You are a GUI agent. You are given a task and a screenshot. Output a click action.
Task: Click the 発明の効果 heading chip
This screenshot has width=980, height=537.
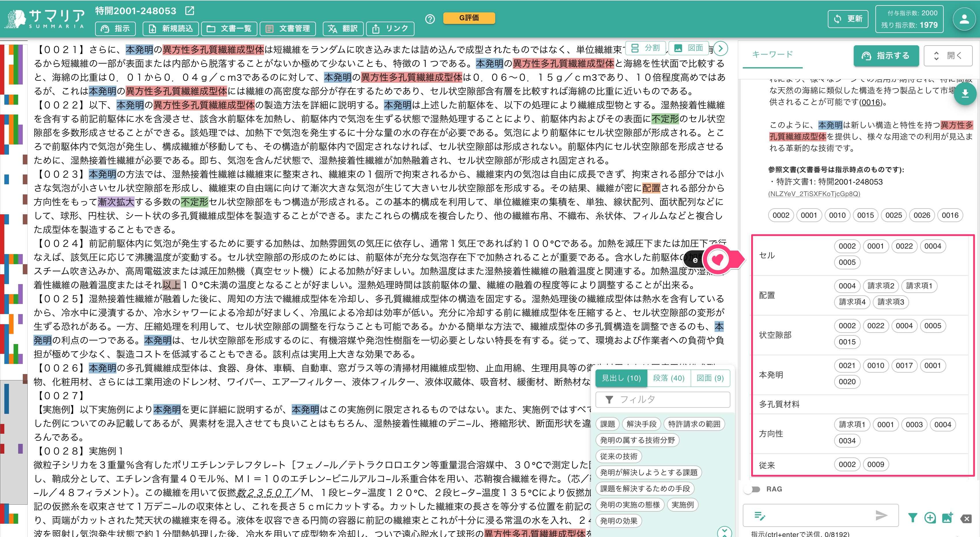619,521
